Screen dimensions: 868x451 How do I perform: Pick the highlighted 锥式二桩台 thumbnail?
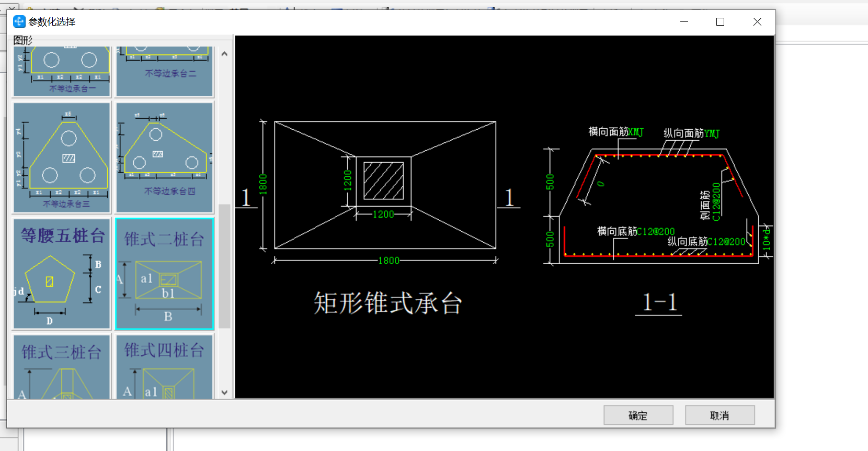coord(165,274)
